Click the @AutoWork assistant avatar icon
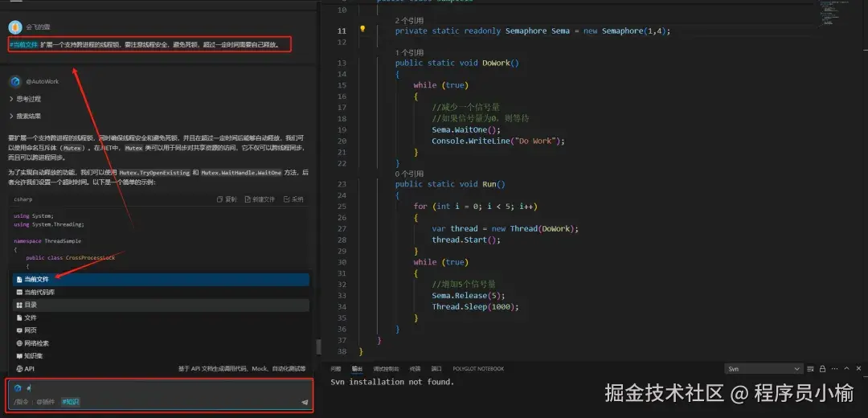868x418 pixels. (15, 81)
